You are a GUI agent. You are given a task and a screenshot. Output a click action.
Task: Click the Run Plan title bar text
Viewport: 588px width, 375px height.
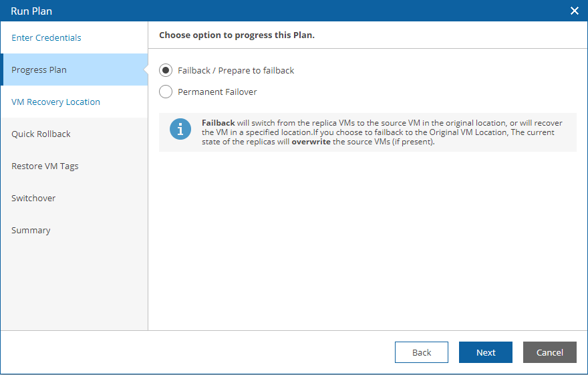pyautogui.click(x=31, y=11)
